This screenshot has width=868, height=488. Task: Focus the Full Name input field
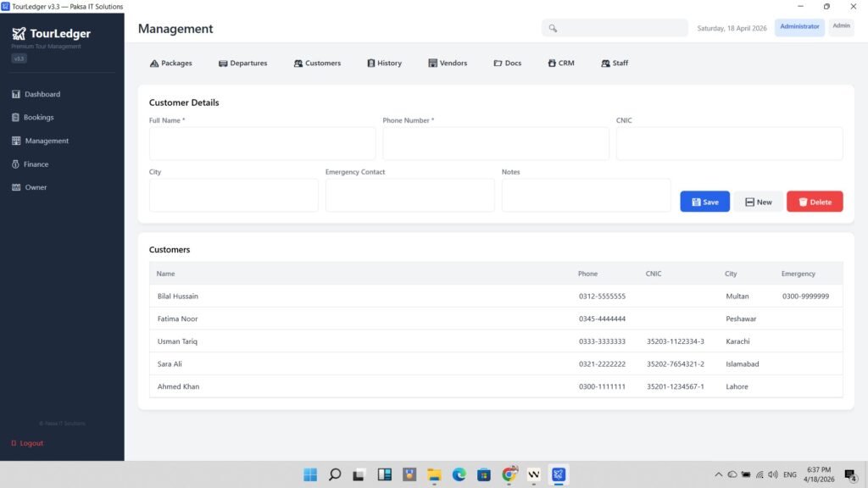click(262, 144)
